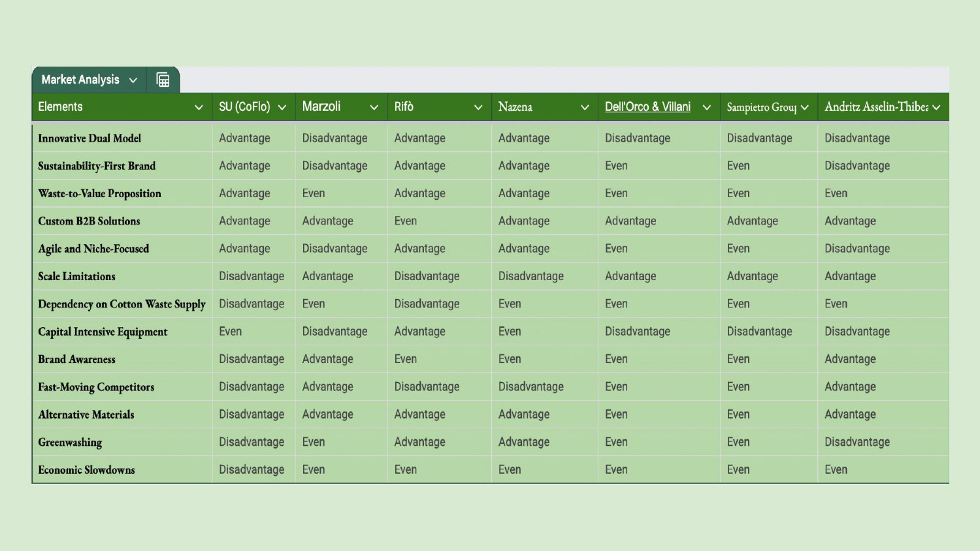Screen dimensions: 980x551
Task: Click Andritz cell in Brand Awareness row
Action: [x=883, y=359]
